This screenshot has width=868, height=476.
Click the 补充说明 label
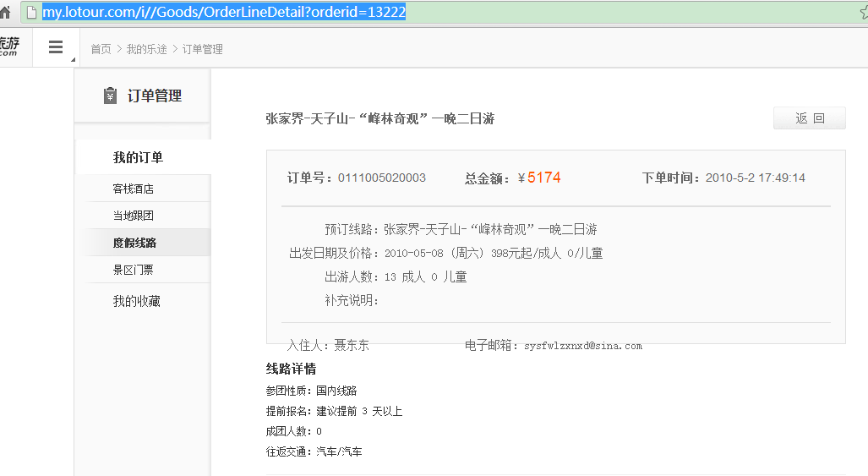click(x=352, y=300)
